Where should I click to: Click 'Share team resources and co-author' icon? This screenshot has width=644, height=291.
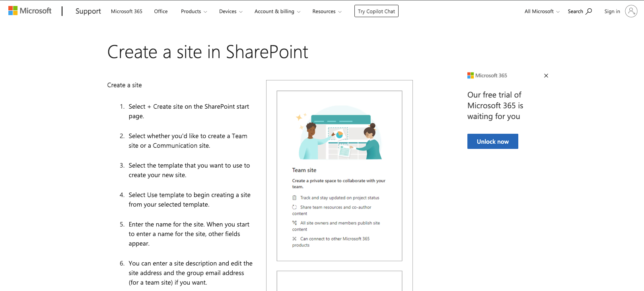(294, 207)
